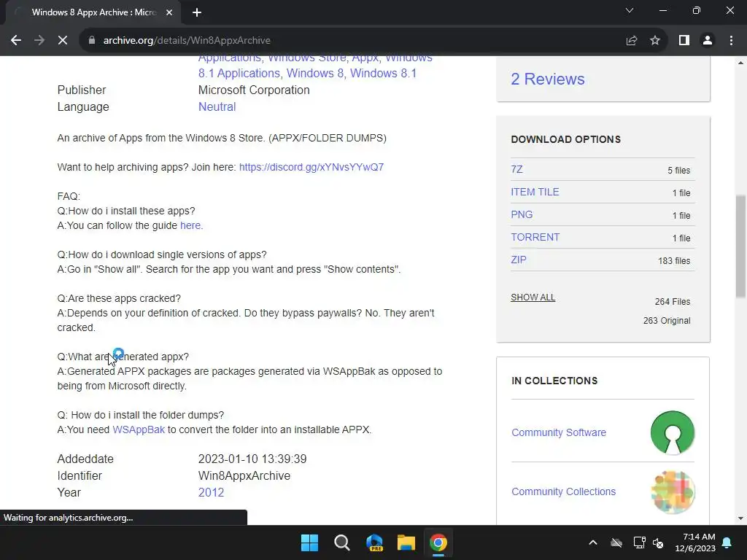Click the Community Software logo thumbnail
The image size is (747, 560).
(x=672, y=432)
